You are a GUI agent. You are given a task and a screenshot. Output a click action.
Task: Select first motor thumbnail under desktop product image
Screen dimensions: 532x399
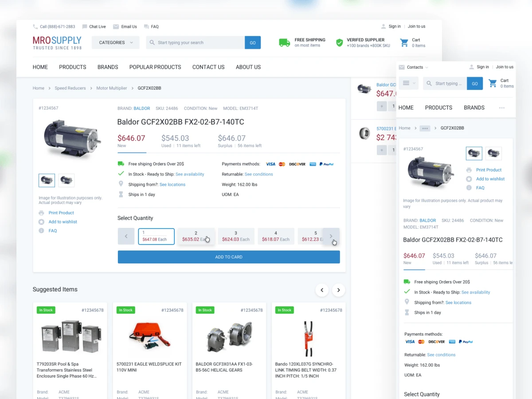click(47, 180)
